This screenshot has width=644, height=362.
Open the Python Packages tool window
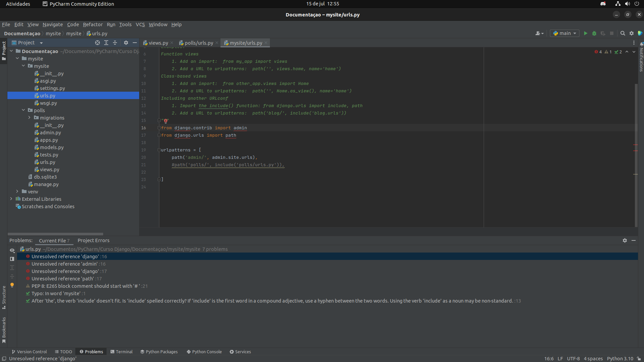tap(159, 352)
